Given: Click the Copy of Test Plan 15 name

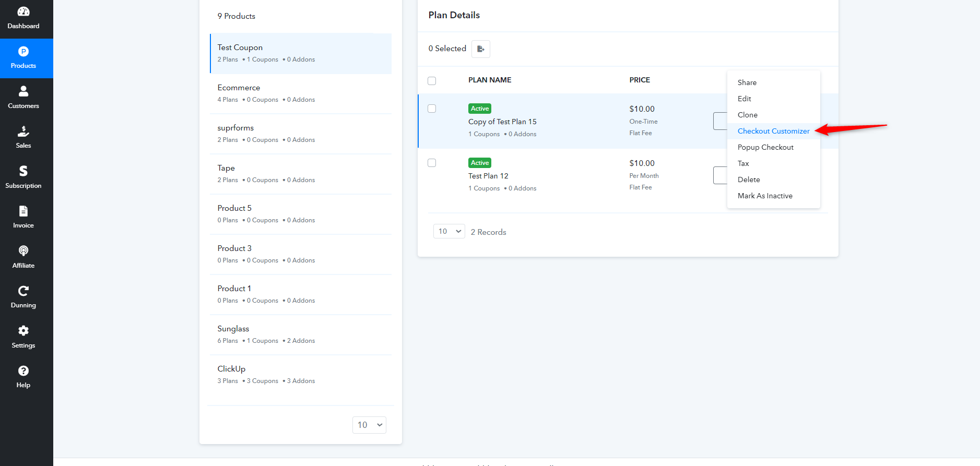Looking at the screenshot, I should point(502,122).
